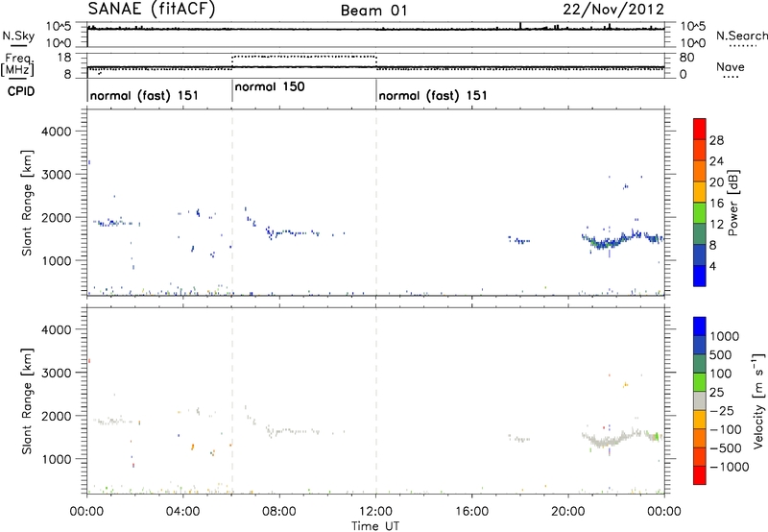This screenshot has height=532, width=768.
Task: Pick the teal 8–12 dB Power colorbar segment
Action: click(x=700, y=234)
